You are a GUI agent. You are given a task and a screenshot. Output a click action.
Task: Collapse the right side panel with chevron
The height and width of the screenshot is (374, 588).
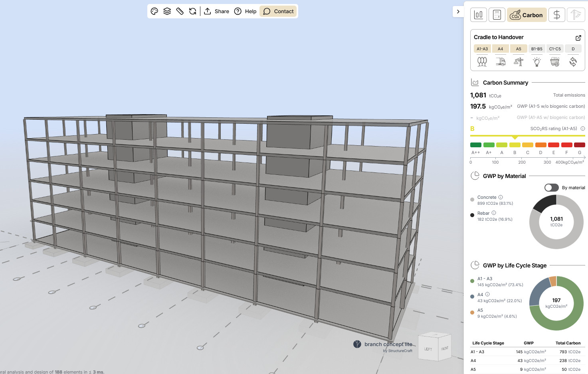point(458,12)
